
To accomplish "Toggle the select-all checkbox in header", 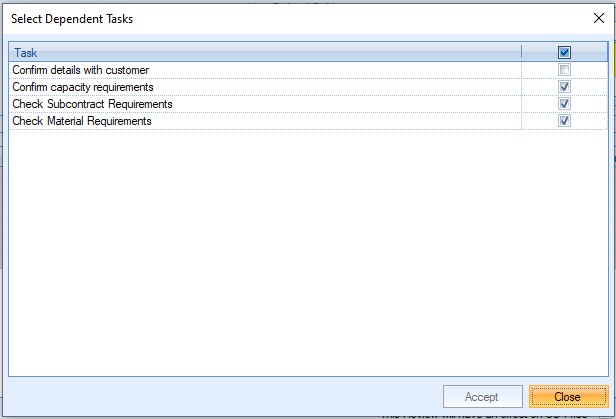I will point(565,53).
